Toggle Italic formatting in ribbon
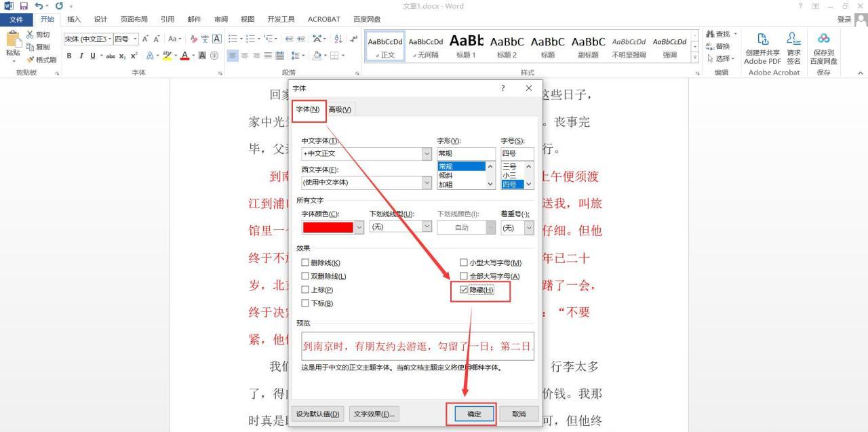Screen dimensions: 868x432 [81, 56]
